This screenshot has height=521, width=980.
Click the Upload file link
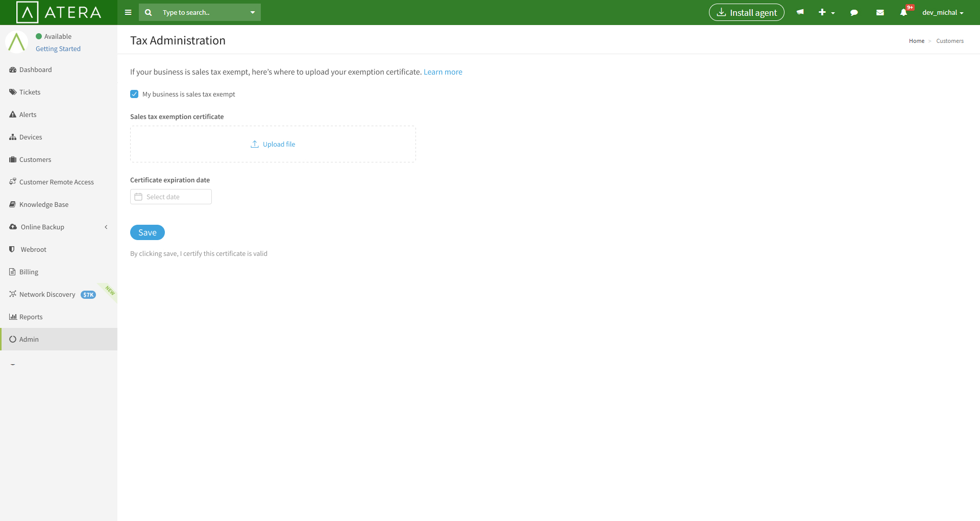279,144
